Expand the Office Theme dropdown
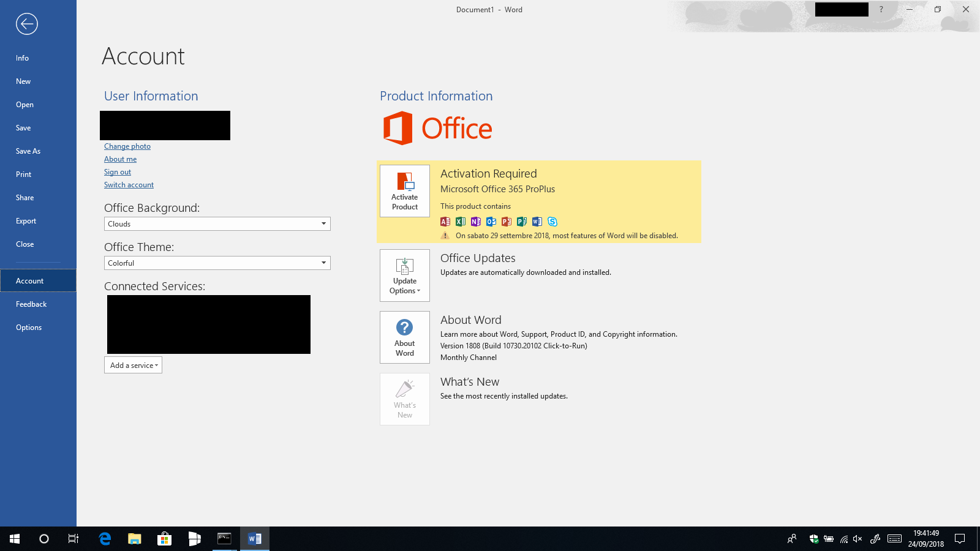This screenshot has width=980, height=551. (x=323, y=263)
